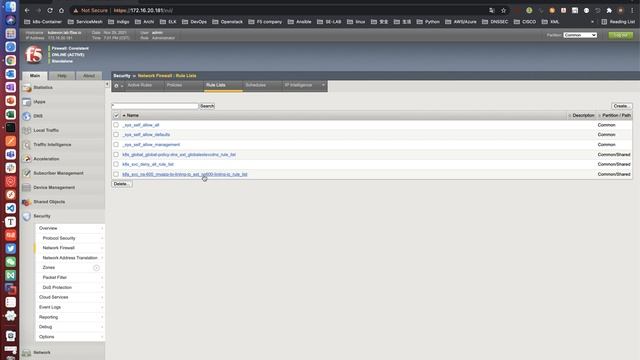The width and height of the screenshot is (640, 360).
Task: Open the Network section icon
Action: [x=27, y=353]
